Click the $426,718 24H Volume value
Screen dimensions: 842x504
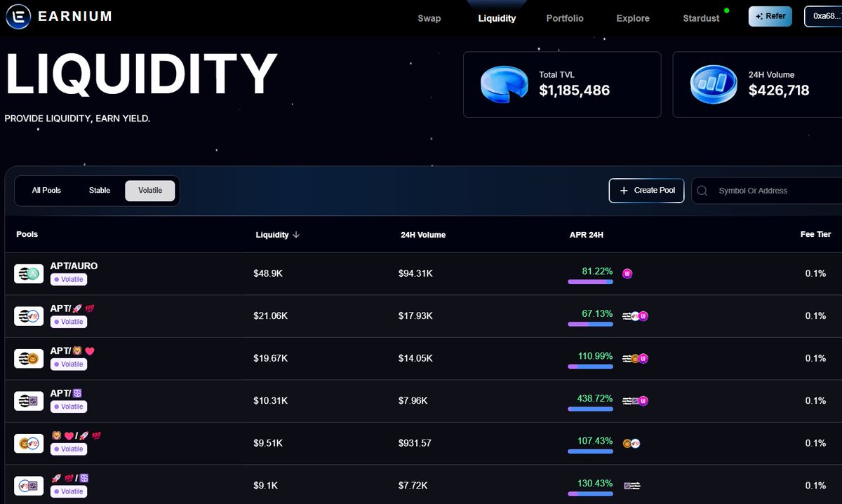pos(779,90)
